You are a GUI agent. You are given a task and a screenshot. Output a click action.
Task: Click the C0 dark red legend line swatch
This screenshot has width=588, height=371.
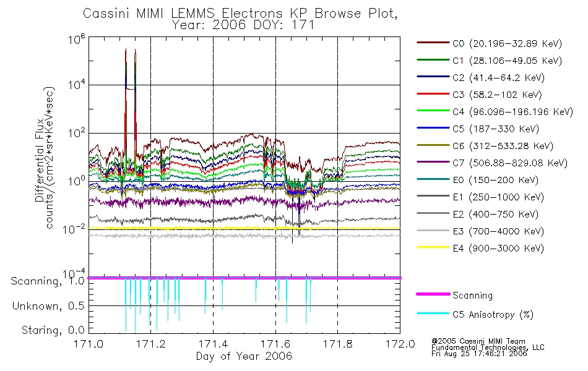433,43
